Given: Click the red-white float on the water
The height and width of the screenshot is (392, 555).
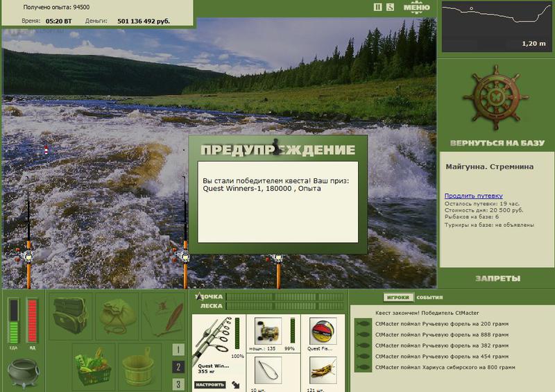Looking at the screenshot, I should point(46,150).
